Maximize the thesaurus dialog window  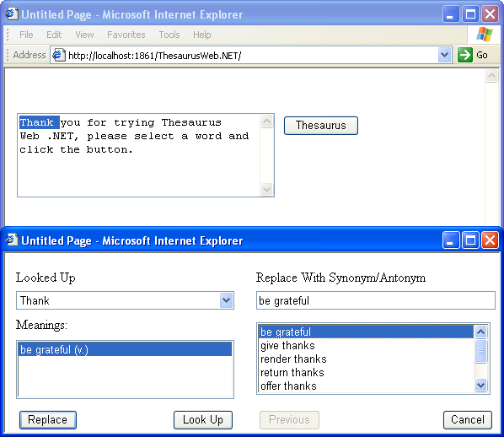click(x=470, y=240)
